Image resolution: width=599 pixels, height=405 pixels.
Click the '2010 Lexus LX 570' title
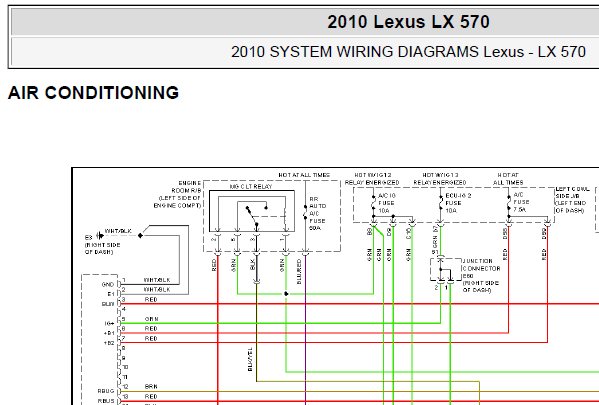(408, 22)
